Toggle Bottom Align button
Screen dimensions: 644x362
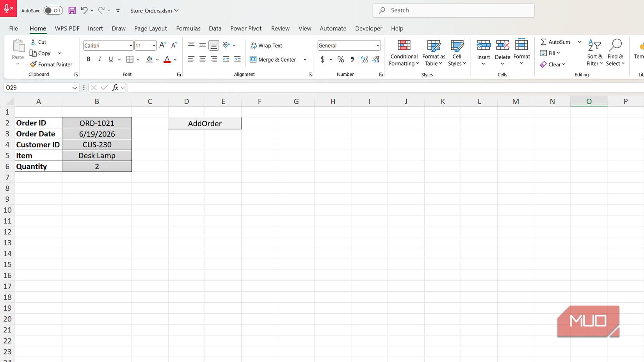214,45
